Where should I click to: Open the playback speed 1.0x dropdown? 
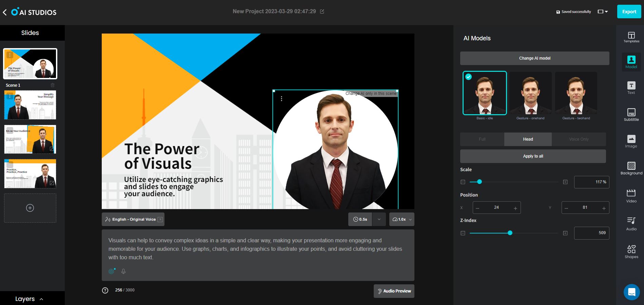pos(402,219)
